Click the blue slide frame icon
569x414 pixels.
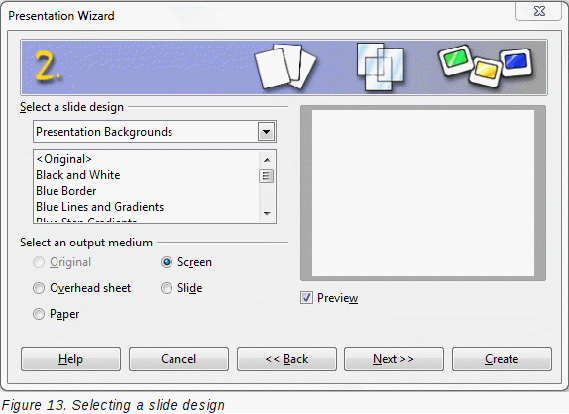(516, 61)
